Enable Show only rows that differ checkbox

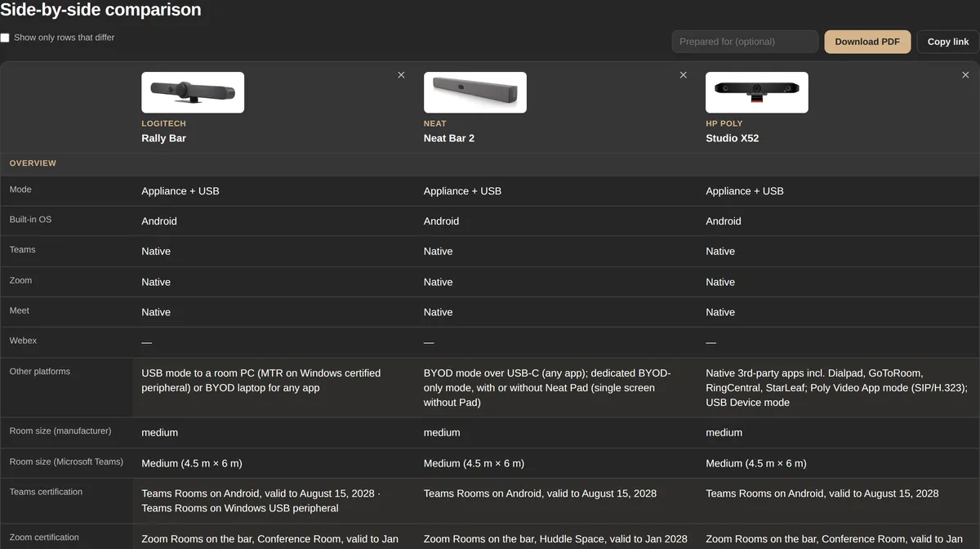[5, 38]
